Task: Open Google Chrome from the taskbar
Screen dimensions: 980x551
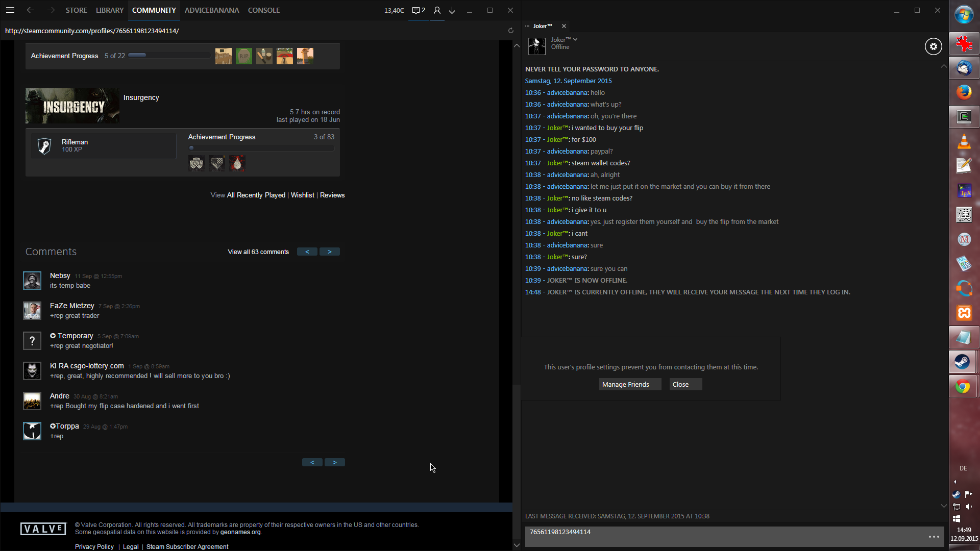Action: [963, 387]
